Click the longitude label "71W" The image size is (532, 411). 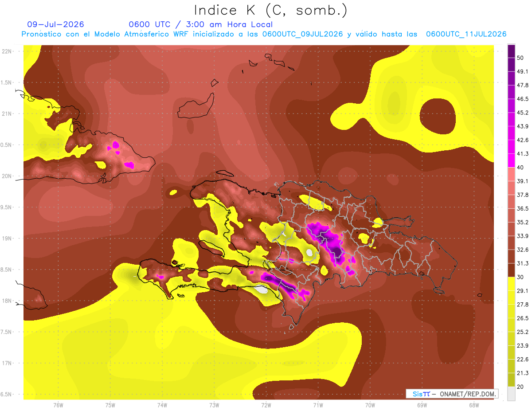[318, 405]
